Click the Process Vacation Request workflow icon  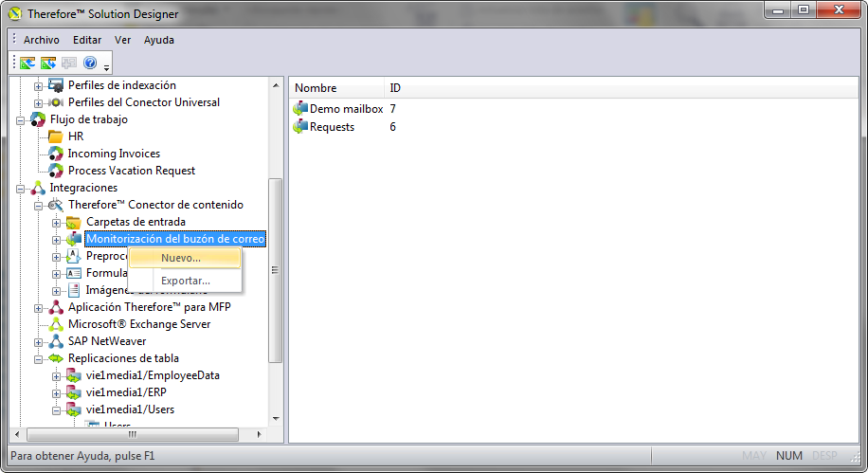pyautogui.click(x=55, y=171)
